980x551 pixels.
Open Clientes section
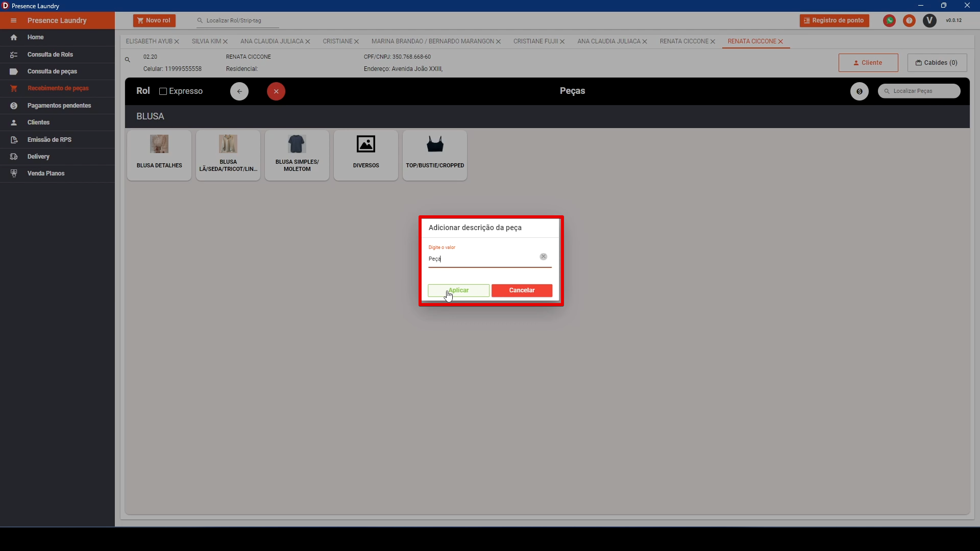[57, 122]
